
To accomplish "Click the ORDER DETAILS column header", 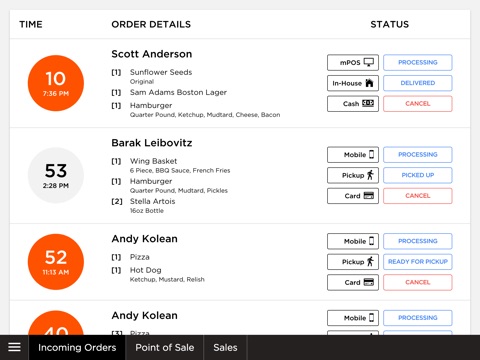I will coord(151,24).
